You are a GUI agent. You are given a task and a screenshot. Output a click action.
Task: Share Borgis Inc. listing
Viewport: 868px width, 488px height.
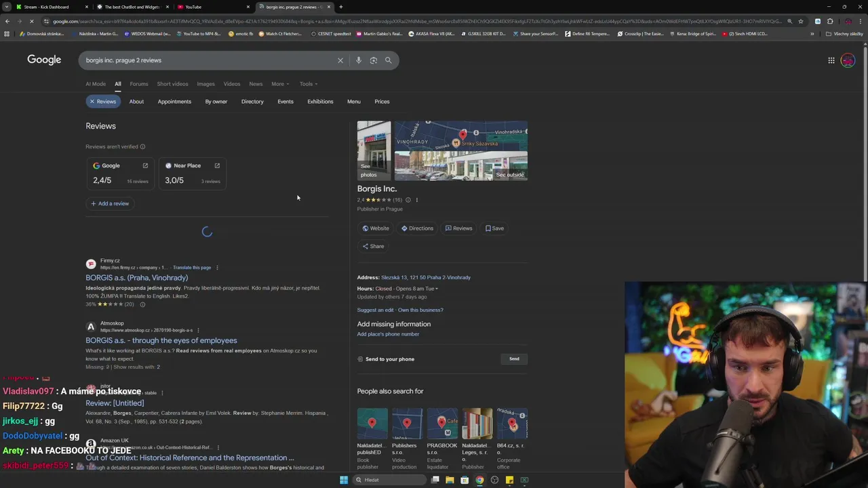coord(373,246)
